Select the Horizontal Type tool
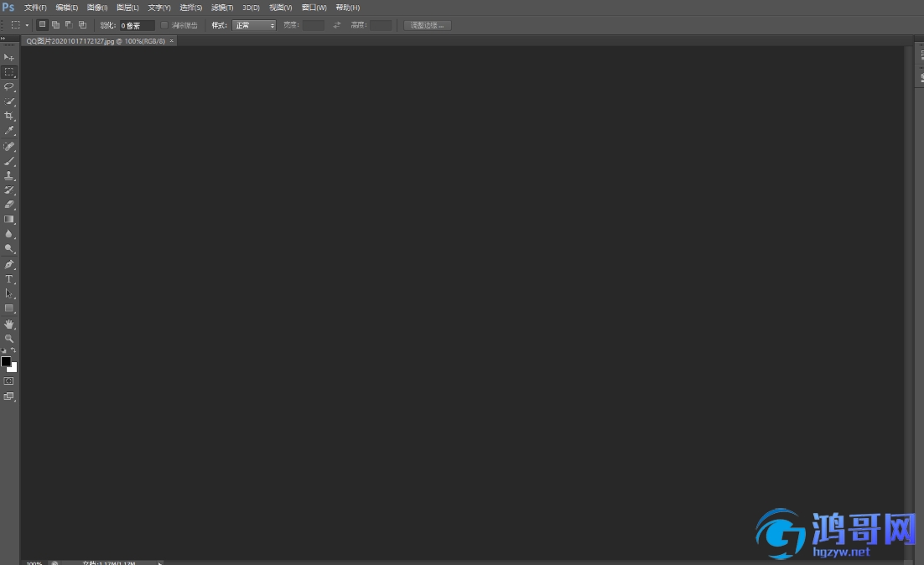 click(x=9, y=279)
